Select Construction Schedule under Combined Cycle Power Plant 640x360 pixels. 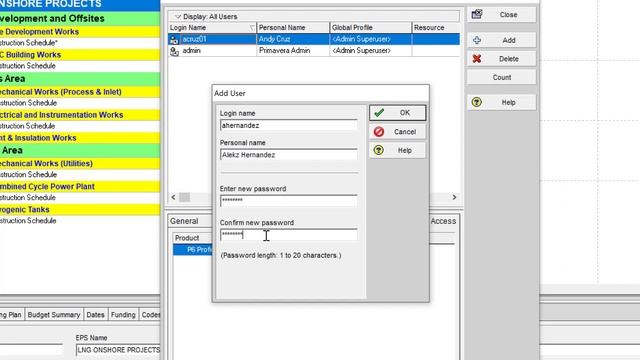pos(80,198)
